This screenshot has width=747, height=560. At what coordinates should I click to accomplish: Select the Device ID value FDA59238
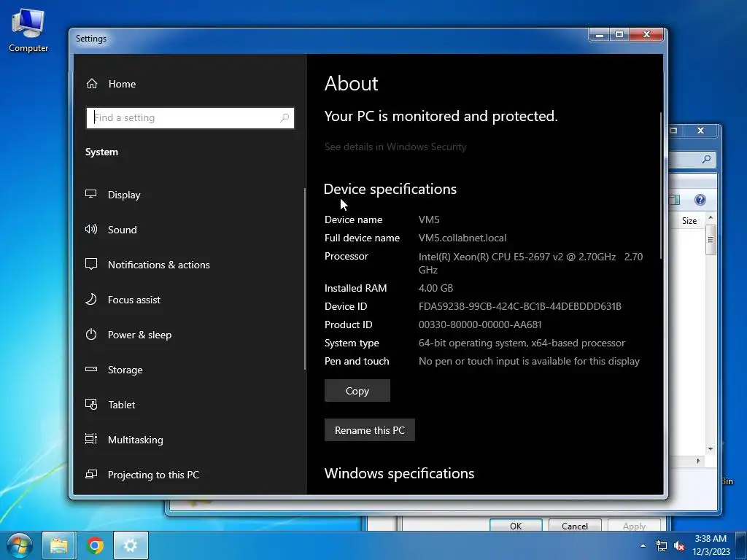click(519, 306)
